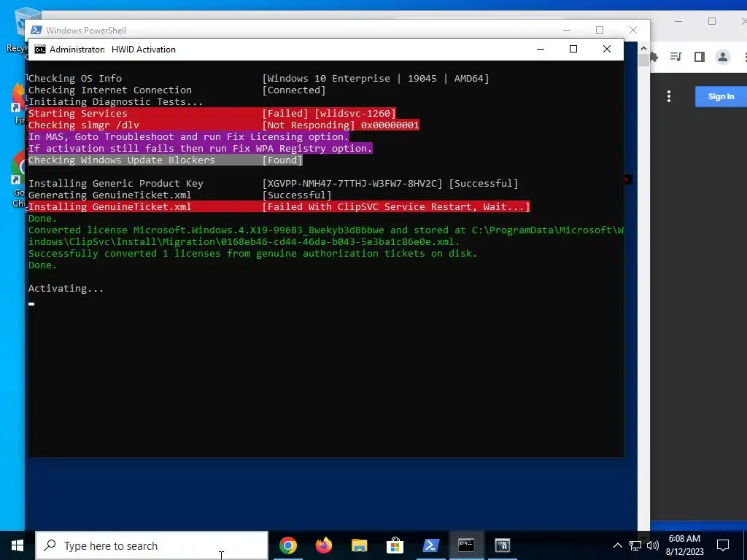Image resolution: width=747 pixels, height=560 pixels.
Task: Open File Explorer in taskbar
Action: [359, 545]
